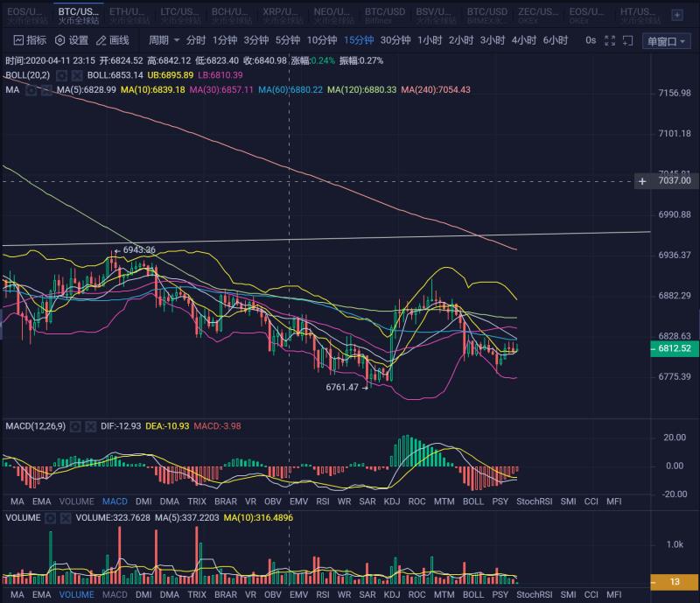Screen dimensions: 700x603
Task: Select OBV in the VOLUME panel row
Action: click(273, 595)
